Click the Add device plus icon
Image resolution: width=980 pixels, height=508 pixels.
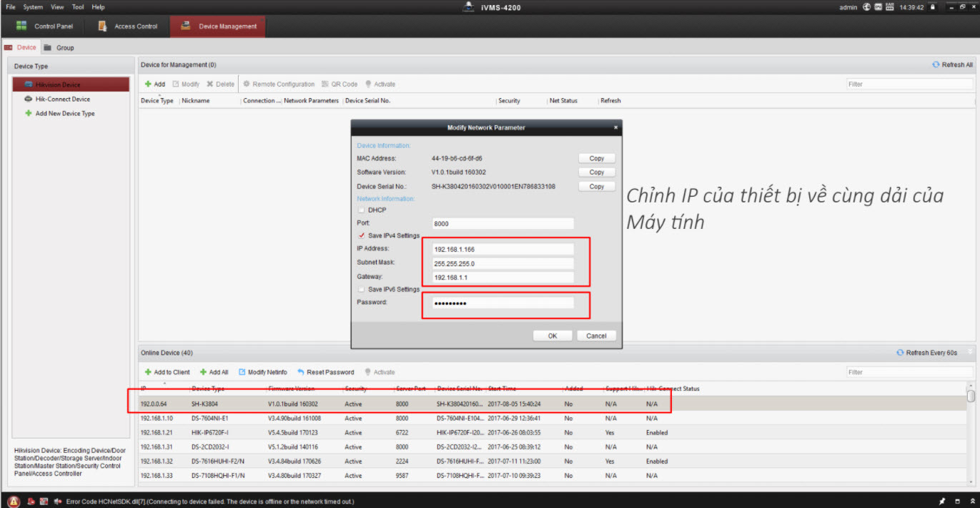[148, 84]
